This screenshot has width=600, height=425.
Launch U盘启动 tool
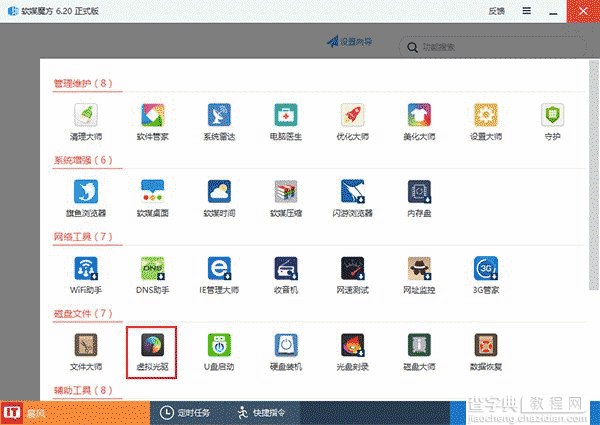219,352
